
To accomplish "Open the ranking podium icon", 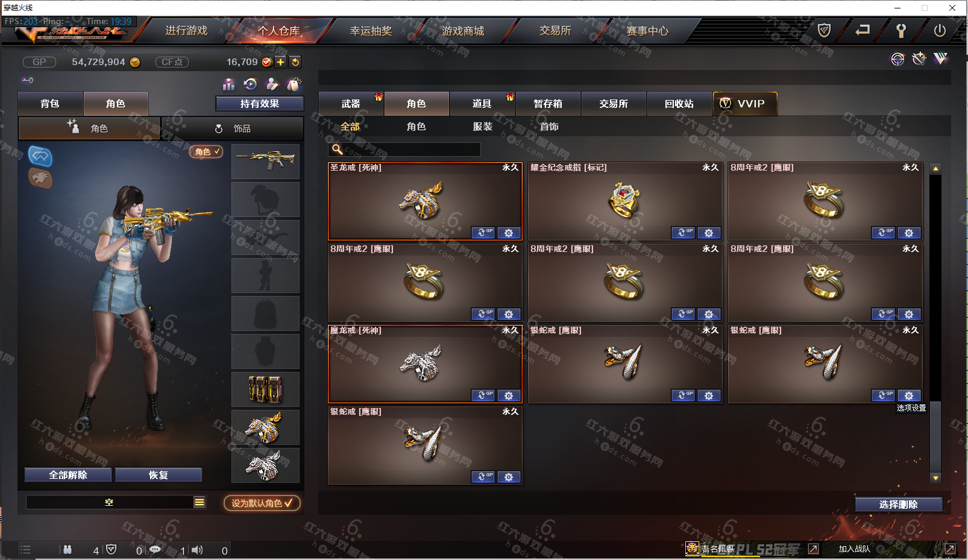I will click(x=228, y=84).
